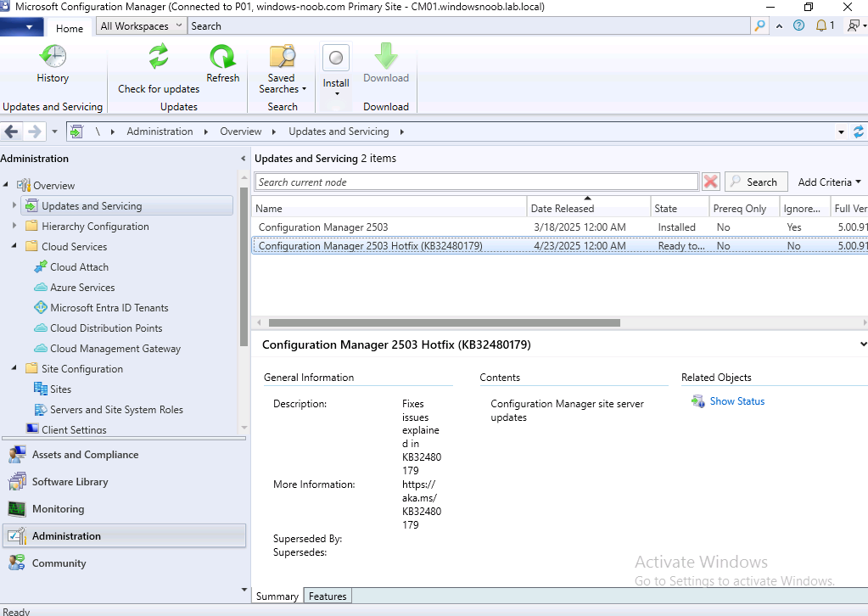This screenshot has width=868, height=616.
Task: Collapse Cloud Services tree node
Action: 14,246
